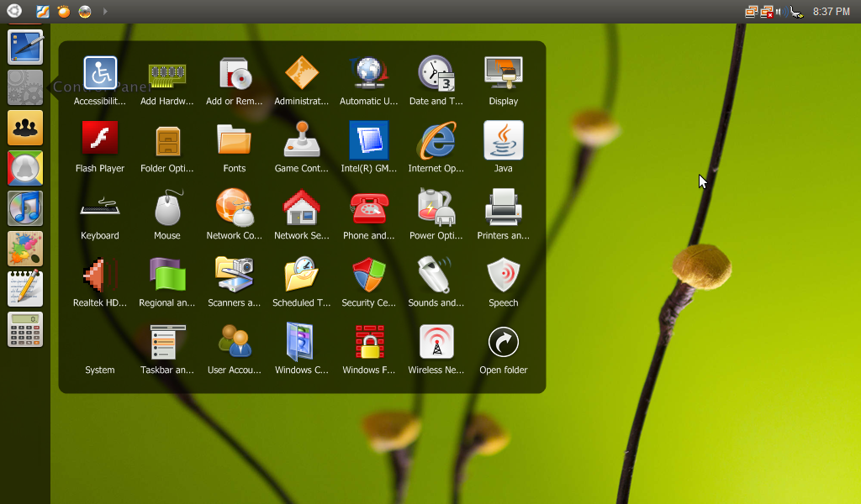The height and width of the screenshot is (504, 861).
Task: Open Sounds and Audio Devices icon
Action: pos(436,274)
